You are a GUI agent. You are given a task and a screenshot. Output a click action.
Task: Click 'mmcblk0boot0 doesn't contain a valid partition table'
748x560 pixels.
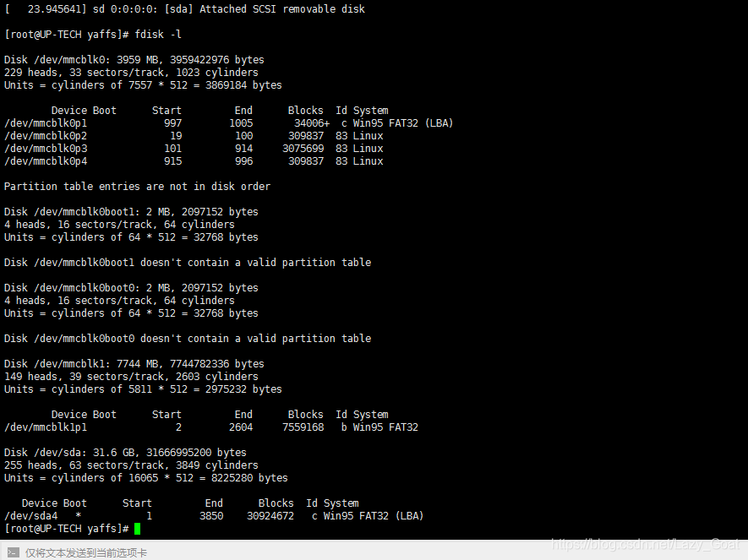[x=188, y=339]
